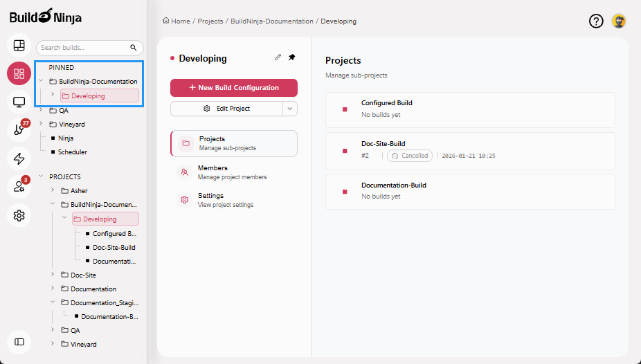641x364 pixels.
Task: Open the settings gear icon in sidebar
Action: (x=19, y=215)
